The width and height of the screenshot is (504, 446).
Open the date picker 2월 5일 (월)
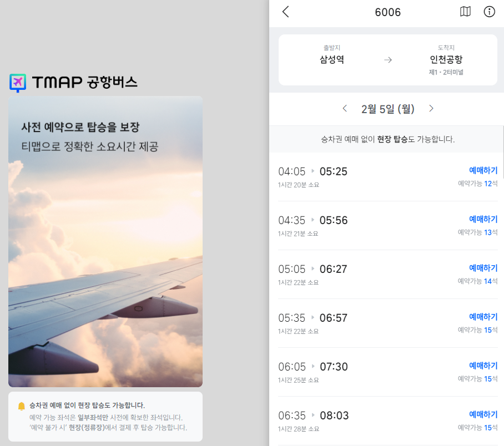tap(387, 109)
